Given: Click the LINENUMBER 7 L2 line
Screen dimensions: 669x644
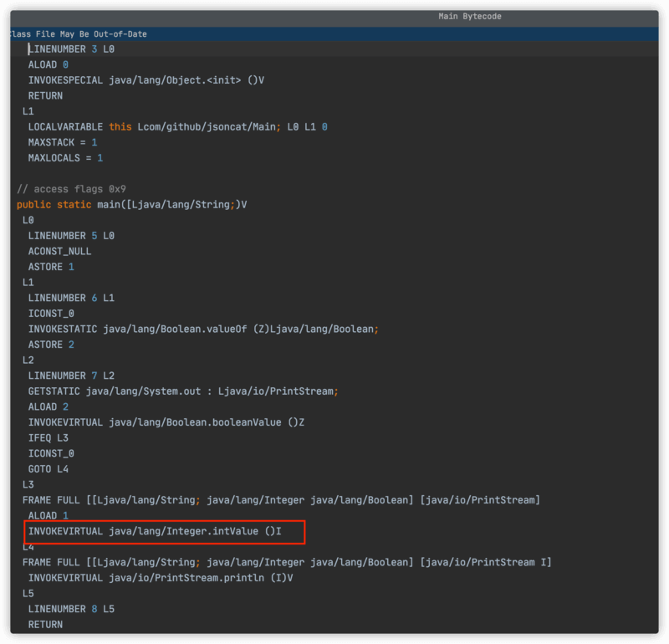Looking at the screenshot, I should pos(71,376).
